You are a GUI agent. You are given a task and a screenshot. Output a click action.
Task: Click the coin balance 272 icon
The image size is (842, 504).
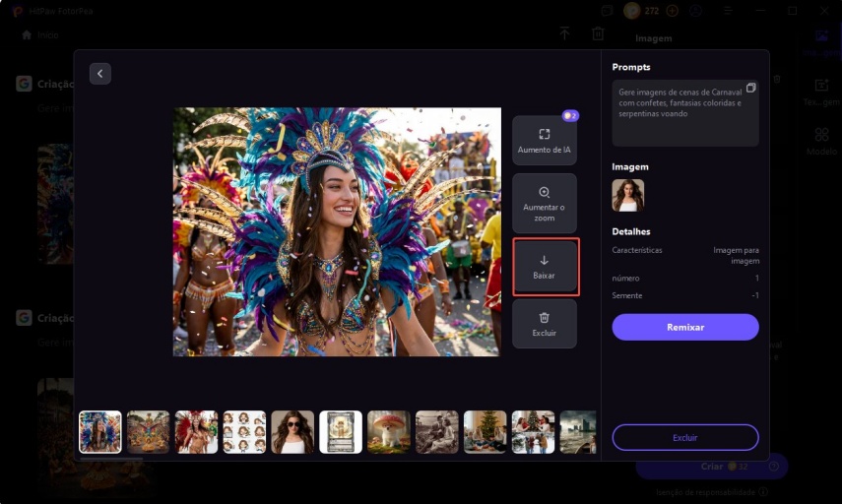coord(632,11)
